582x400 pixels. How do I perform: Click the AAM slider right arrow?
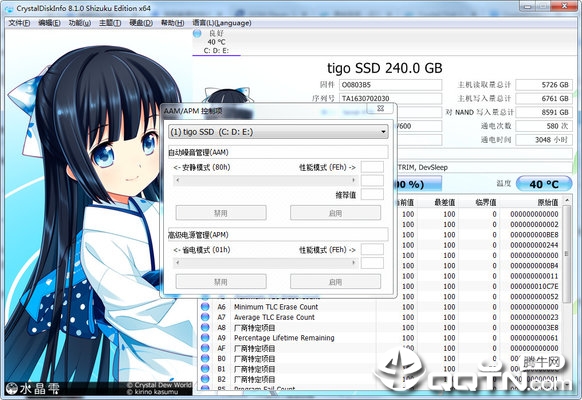353,180
